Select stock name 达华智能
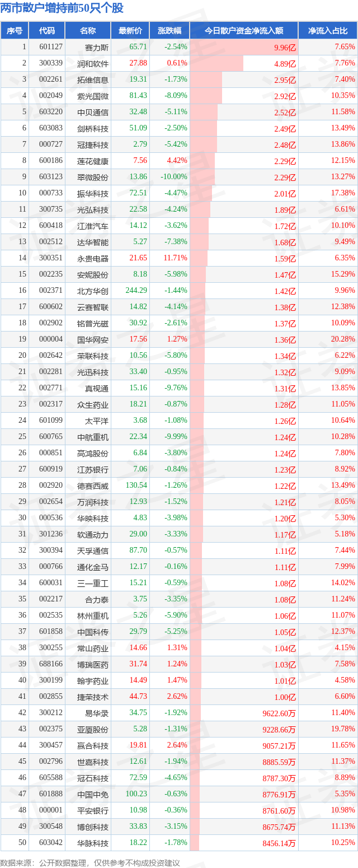The height and width of the screenshot is (868, 358). click(93, 242)
